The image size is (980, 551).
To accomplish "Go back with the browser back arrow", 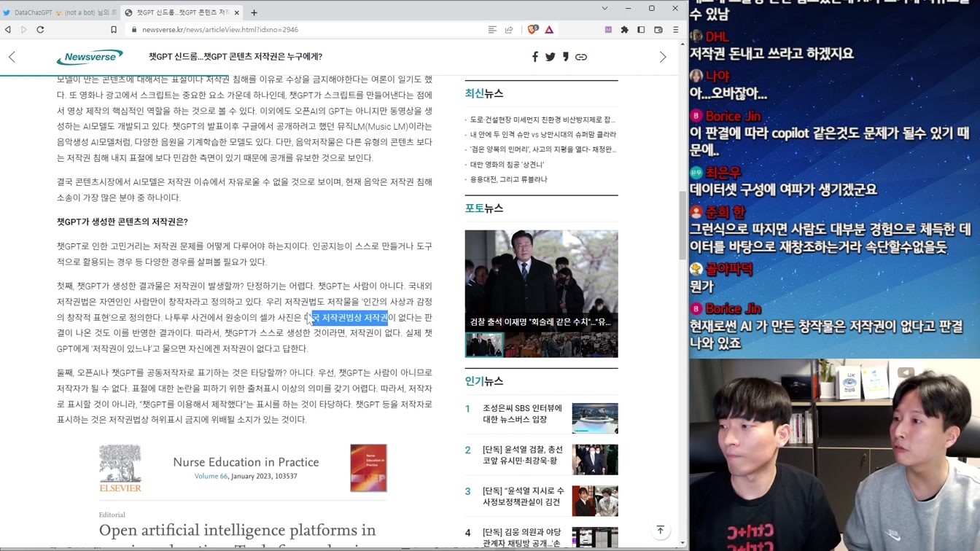I will click(x=8, y=30).
